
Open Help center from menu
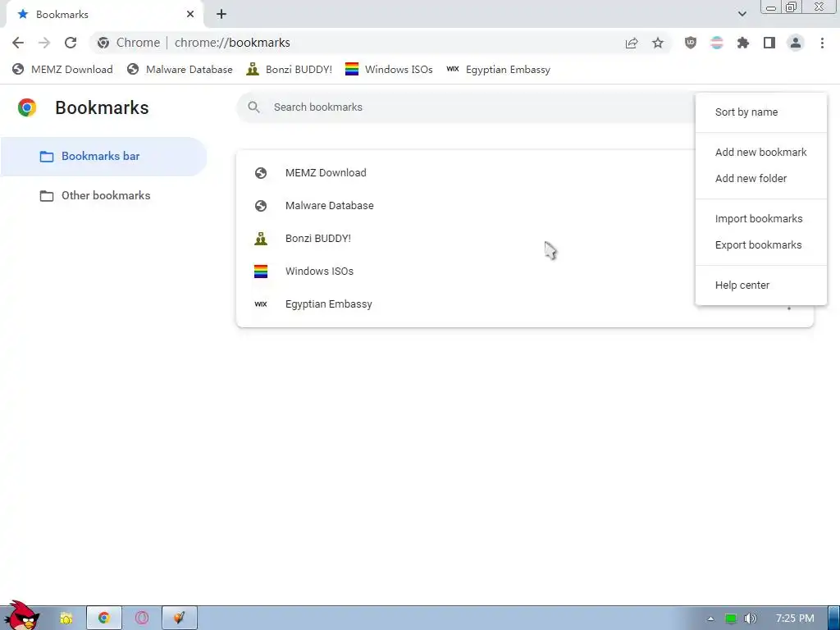coord(760,285)
